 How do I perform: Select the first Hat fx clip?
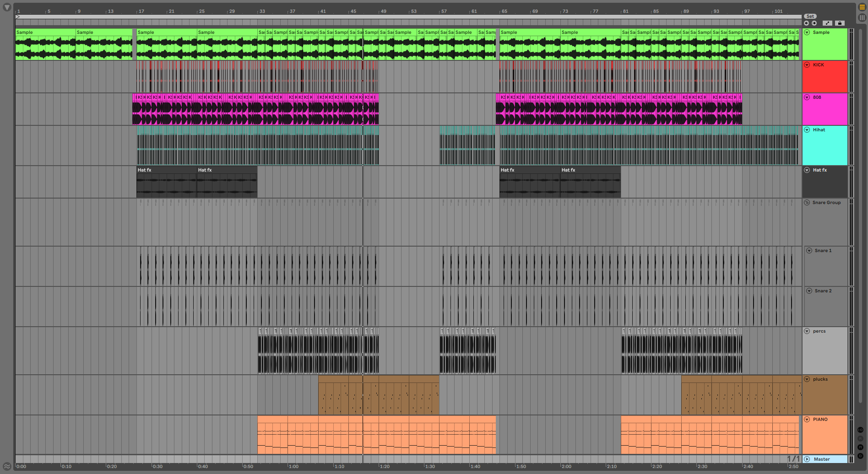point(167,182)
